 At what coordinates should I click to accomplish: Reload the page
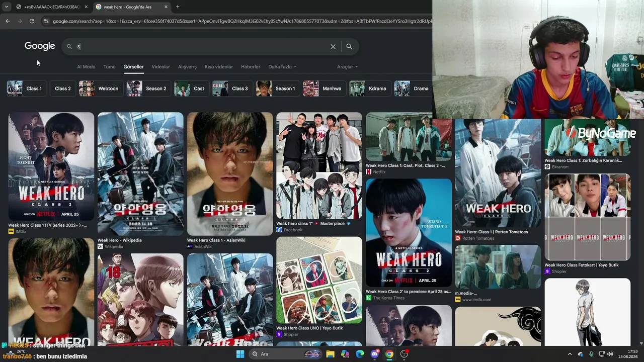pyautogui.click(x=32, y=21)
